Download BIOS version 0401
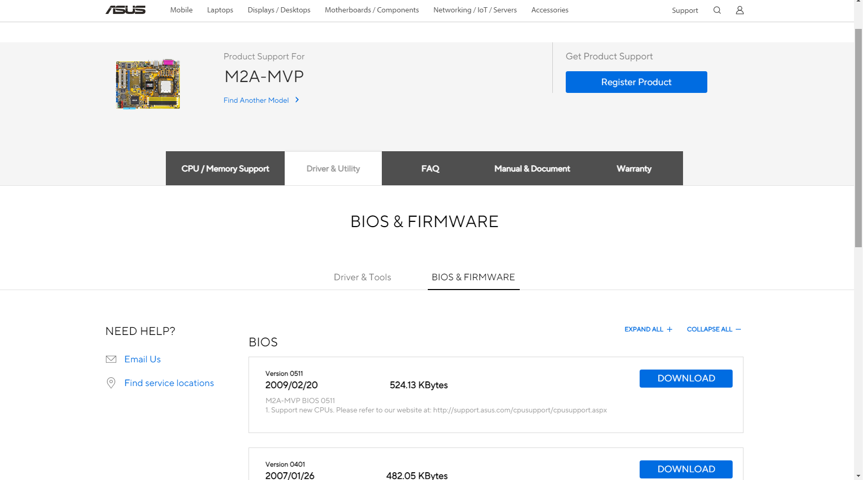Viewport: 868px width, 480px height. tap(686, 469)
